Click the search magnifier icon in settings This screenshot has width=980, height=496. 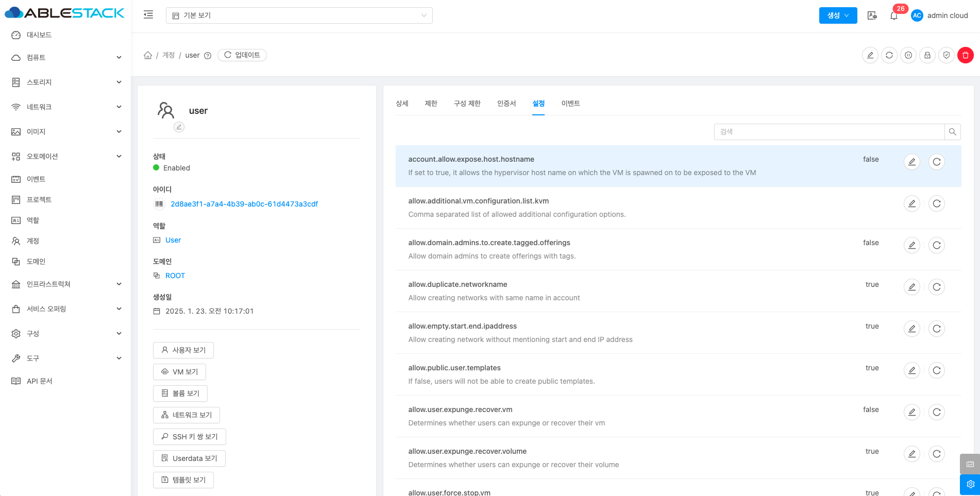tap(952, 132)
